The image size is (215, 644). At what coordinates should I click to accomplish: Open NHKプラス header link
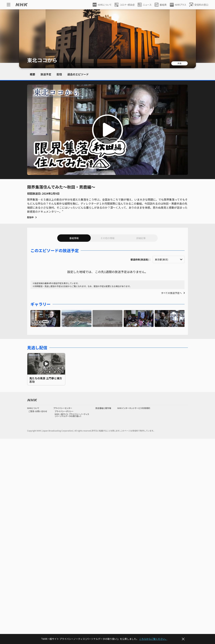[x=178, y=5]
